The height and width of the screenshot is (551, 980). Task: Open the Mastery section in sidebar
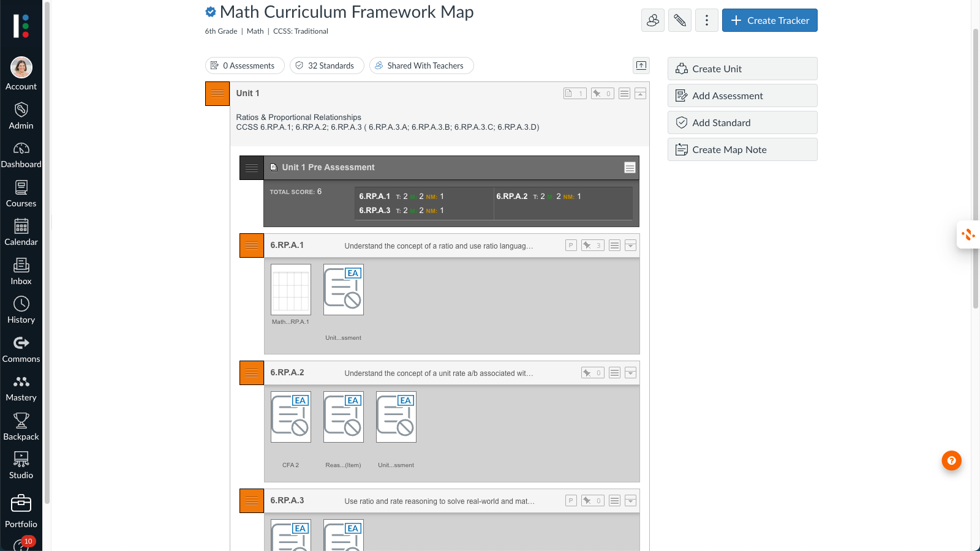pos(21,389)
